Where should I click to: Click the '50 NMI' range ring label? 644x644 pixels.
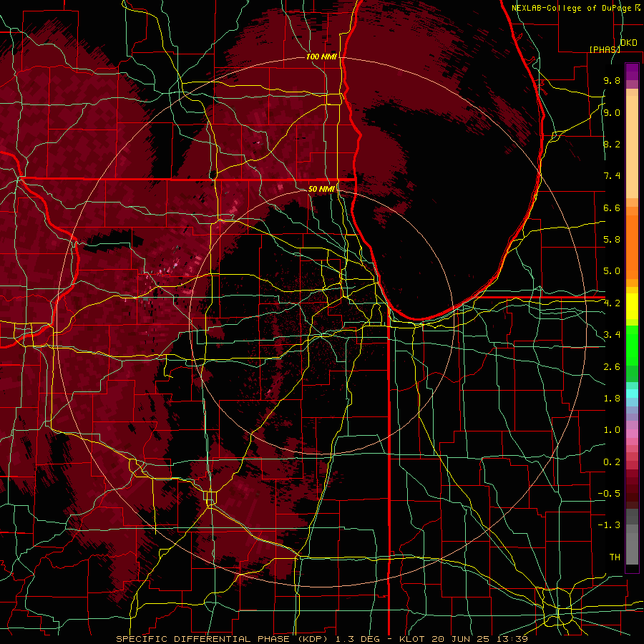click(x=321, y=189)
